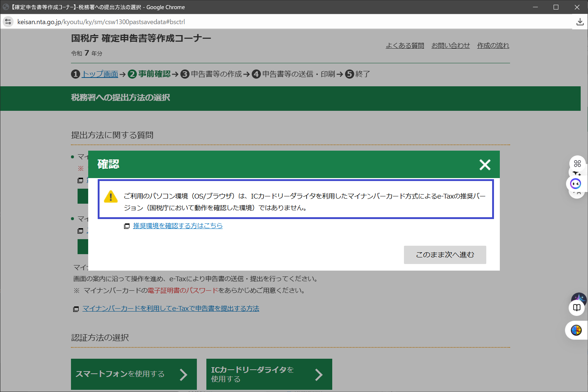Select the ICカードリーダライタを使用する option
The image size is (588, 392).
click(269, 374)
